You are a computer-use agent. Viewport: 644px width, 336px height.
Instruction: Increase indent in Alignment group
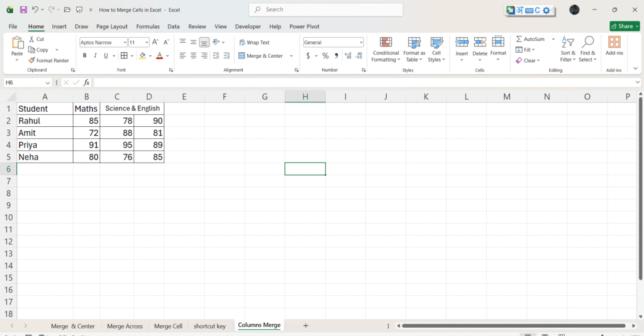coord(226,55)
